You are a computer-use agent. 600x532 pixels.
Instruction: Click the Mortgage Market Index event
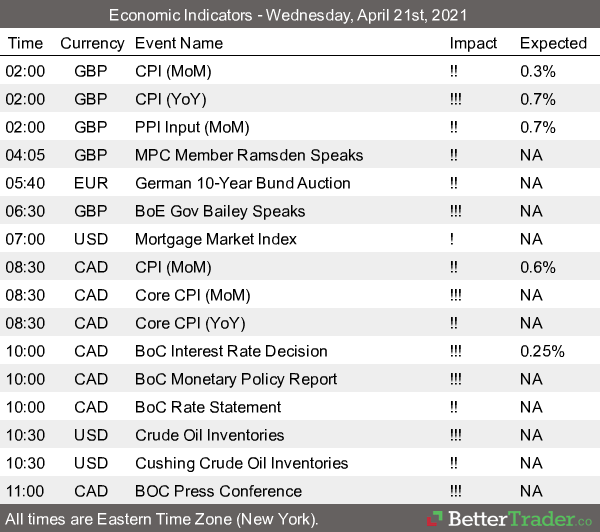pos(216,239)
